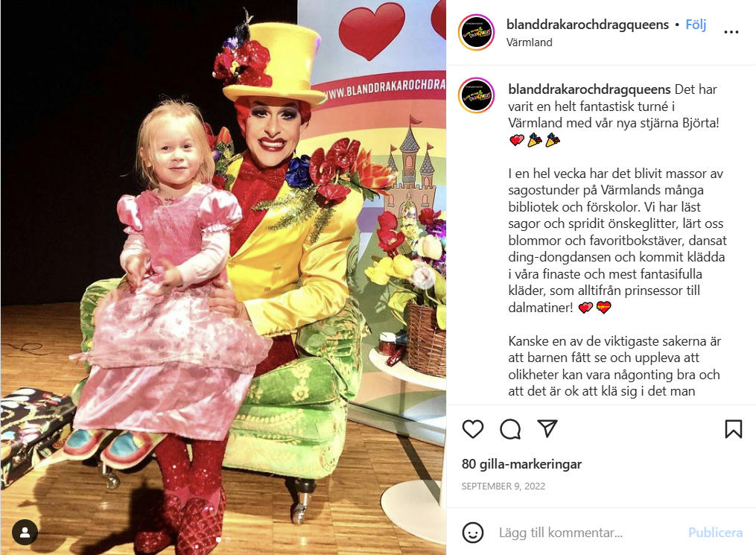Open emoji picker in comment field
Image resolution: width=756 pixels, height=555 pixels.
472,533
